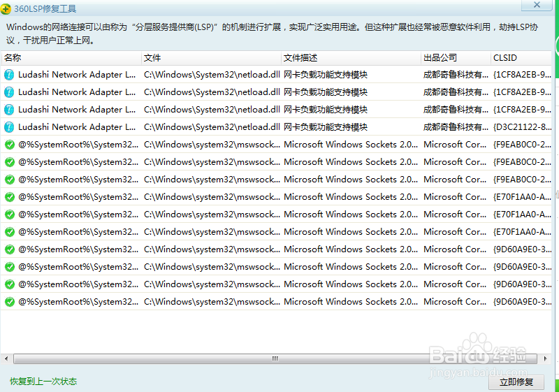Select the first {1CF8A2EB-9... CLSID cell
Screen dimensions: 559x392
(x=522, y=75)
